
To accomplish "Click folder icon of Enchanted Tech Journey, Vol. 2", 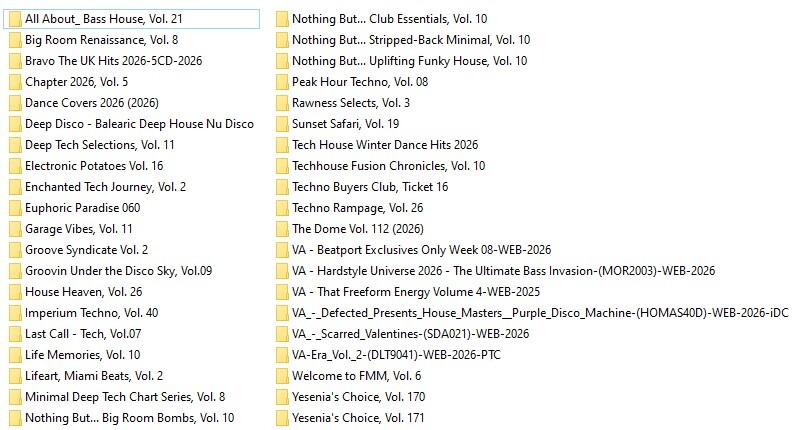I will click(15, 187).
